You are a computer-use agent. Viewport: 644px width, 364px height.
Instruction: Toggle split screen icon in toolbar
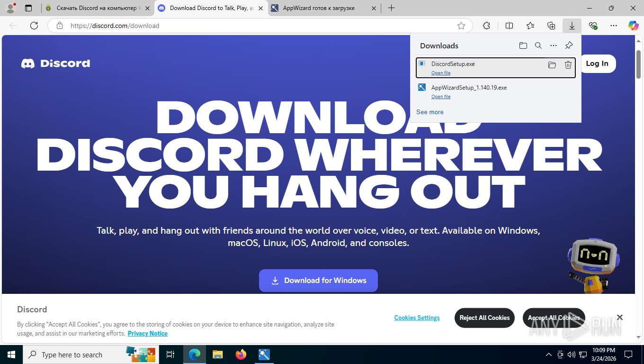[x=509, y=26]
